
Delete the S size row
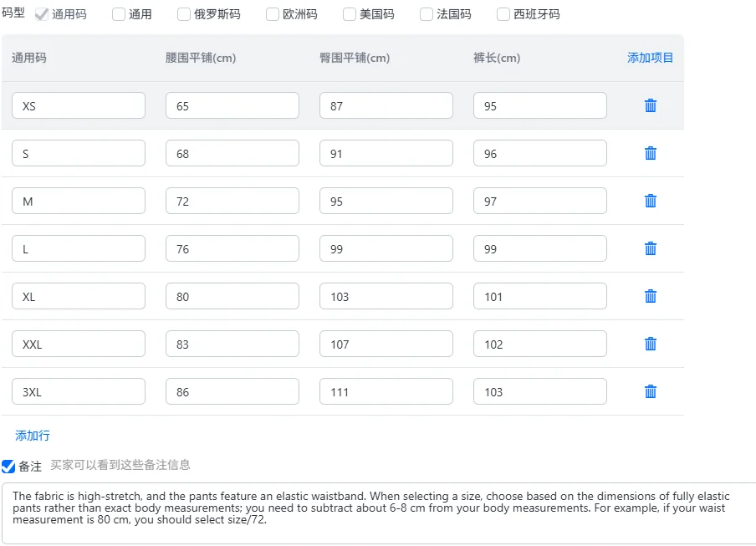click(x=651, y=153)
